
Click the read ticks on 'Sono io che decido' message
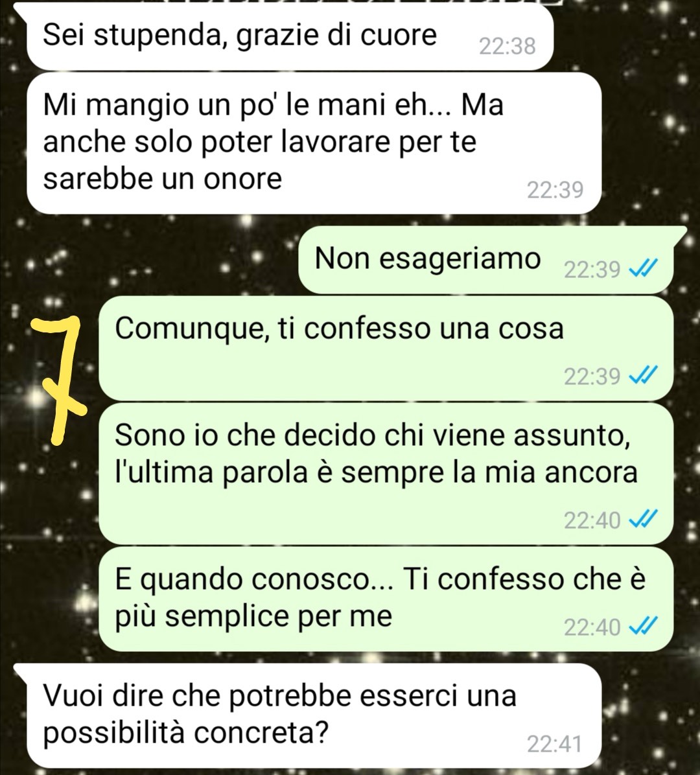(643, 520)
